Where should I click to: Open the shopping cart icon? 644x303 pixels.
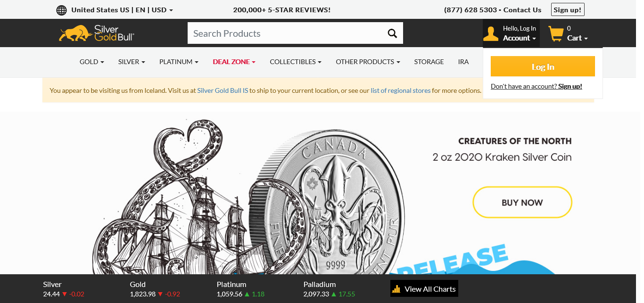coord(556,33)
